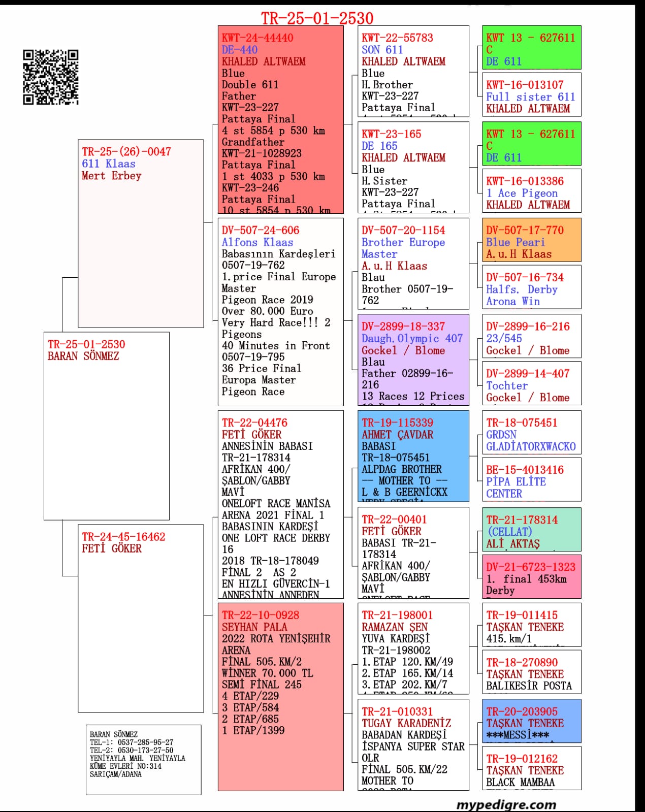Click the green TR-21-178314 CELLAT box
Viewport: 645px width, 812px height.
(531, 530)
